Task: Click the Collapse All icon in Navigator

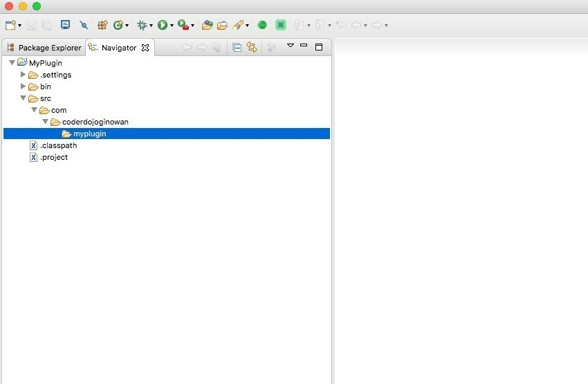Action: coord(237,48)
